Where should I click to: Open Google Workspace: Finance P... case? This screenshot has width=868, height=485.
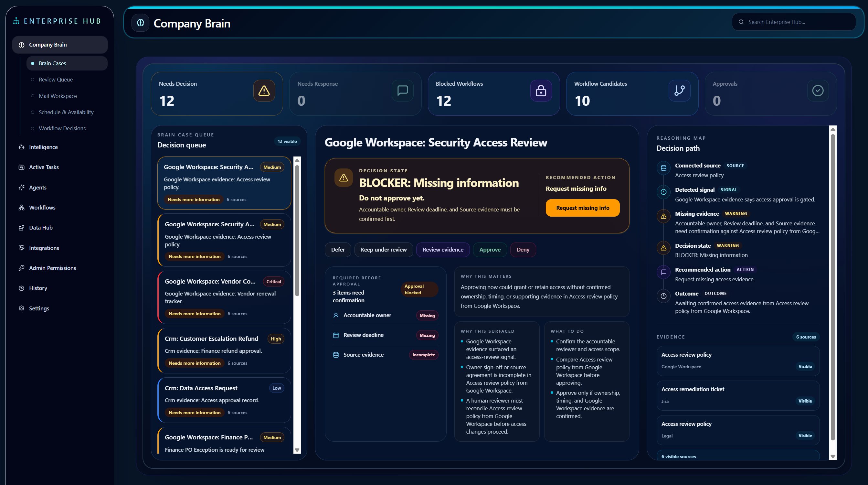pos(224,440)
